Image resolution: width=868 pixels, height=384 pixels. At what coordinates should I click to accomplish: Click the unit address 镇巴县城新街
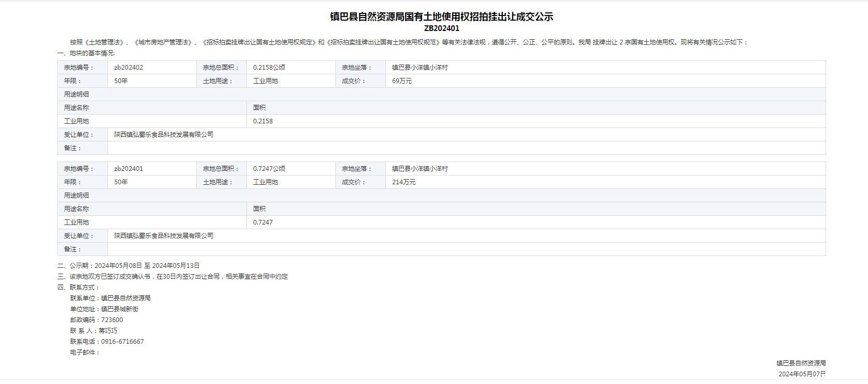point(120,309)
